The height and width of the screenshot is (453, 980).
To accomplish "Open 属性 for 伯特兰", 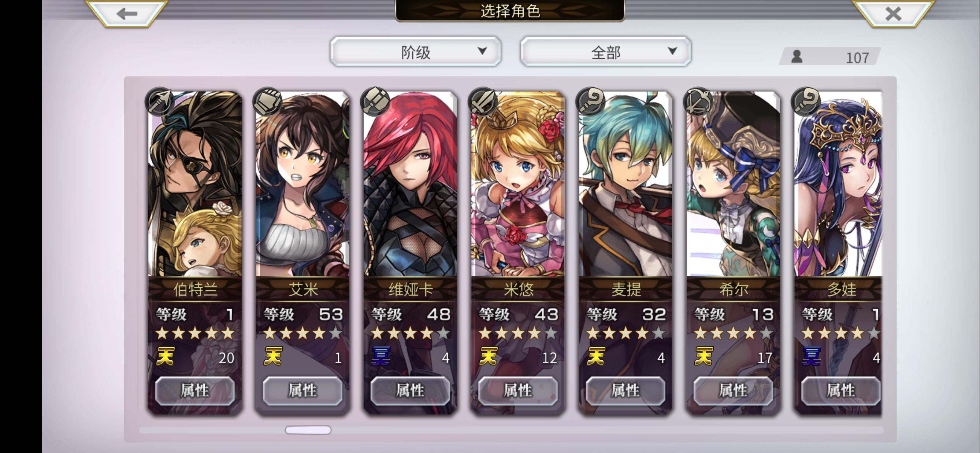I will (x=195, y=391).
